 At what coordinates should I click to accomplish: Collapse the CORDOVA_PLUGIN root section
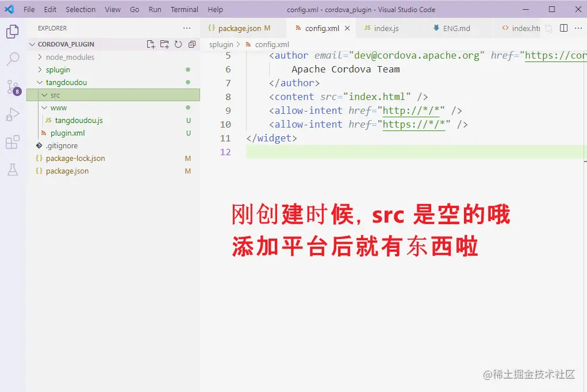pyautogui.click(x=32, y=44)
